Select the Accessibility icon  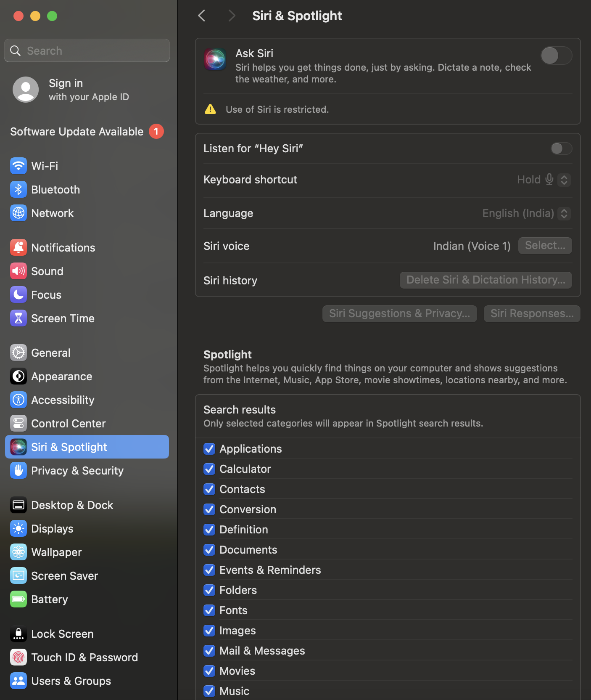tap(18, 400)
